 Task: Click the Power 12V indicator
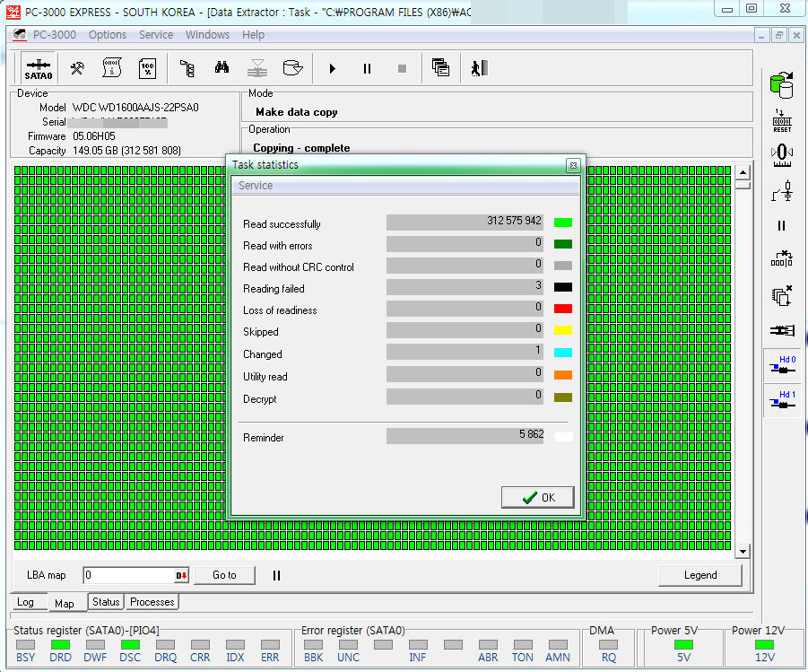[x=765, y=645]
